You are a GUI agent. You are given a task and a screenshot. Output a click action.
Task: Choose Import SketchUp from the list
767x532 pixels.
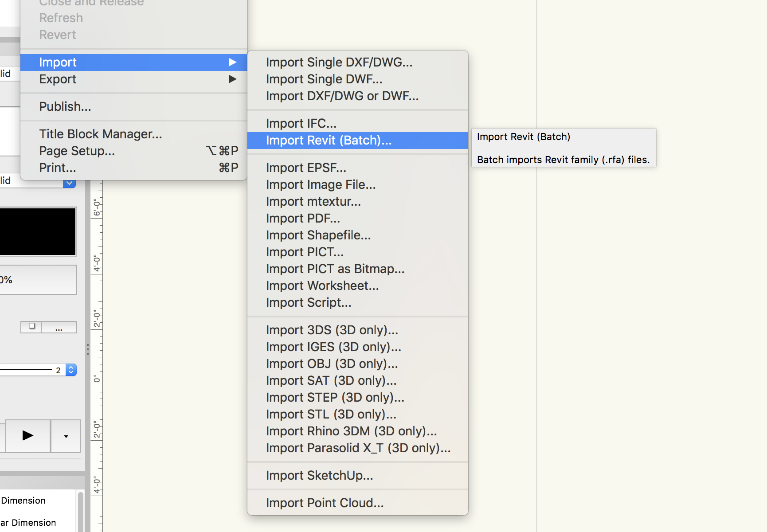319,476
